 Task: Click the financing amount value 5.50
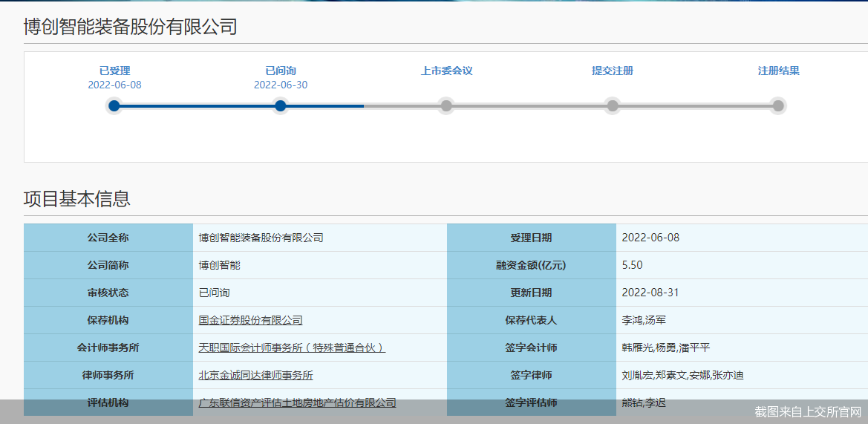pyautogui.click(x=632, y=266)
